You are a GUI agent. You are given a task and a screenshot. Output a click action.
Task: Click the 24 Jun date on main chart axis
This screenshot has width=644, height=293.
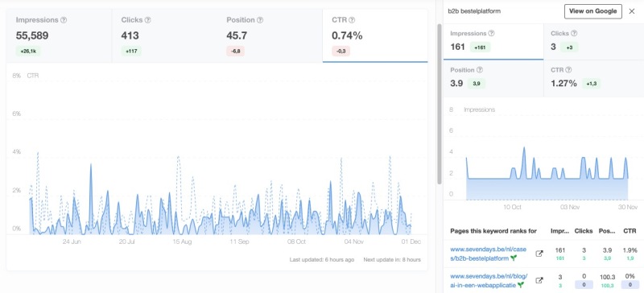click(x=72, y=241)
